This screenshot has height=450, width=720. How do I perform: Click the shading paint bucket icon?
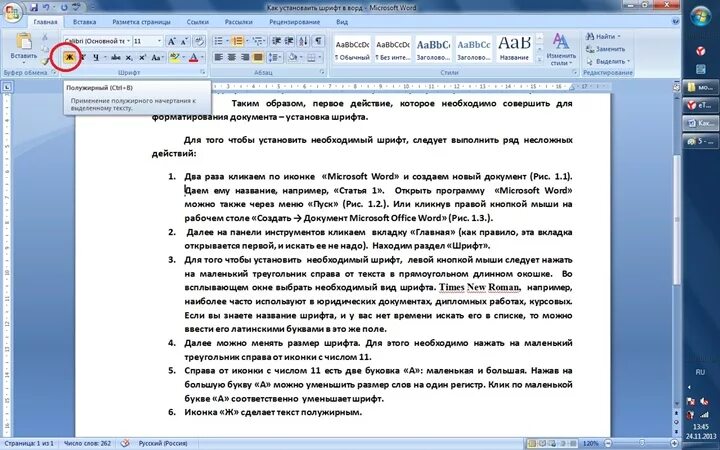coord(292,57)
